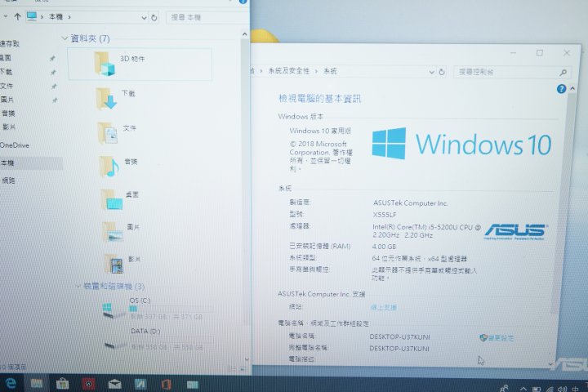
Task: Switch Explorer to details view
Action: pyautogui.click(x=233, y=369)
